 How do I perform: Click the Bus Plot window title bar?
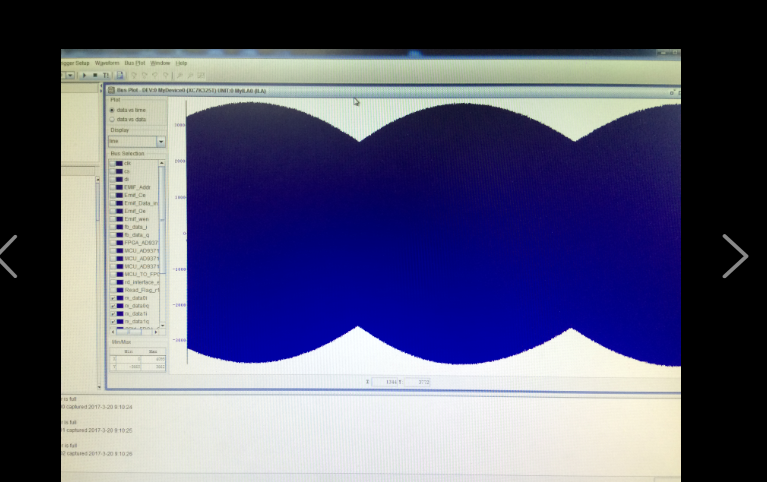pos(393,91)
